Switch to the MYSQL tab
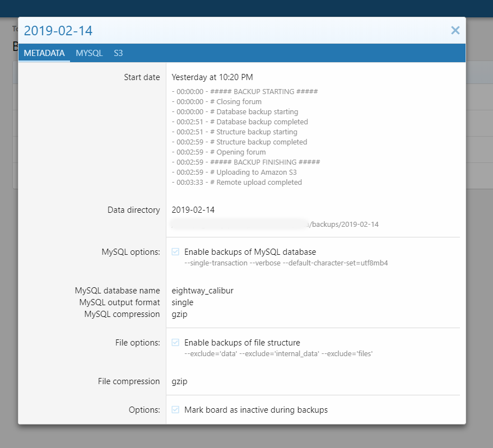Screen dimensions: 493x448 (x=89, y=53)
